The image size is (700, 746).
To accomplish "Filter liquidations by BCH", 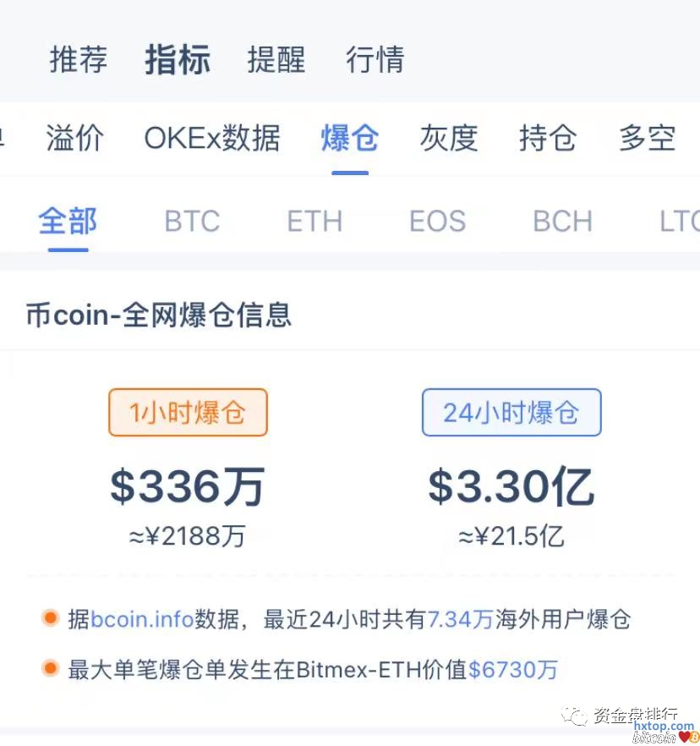I will (562, 222).
